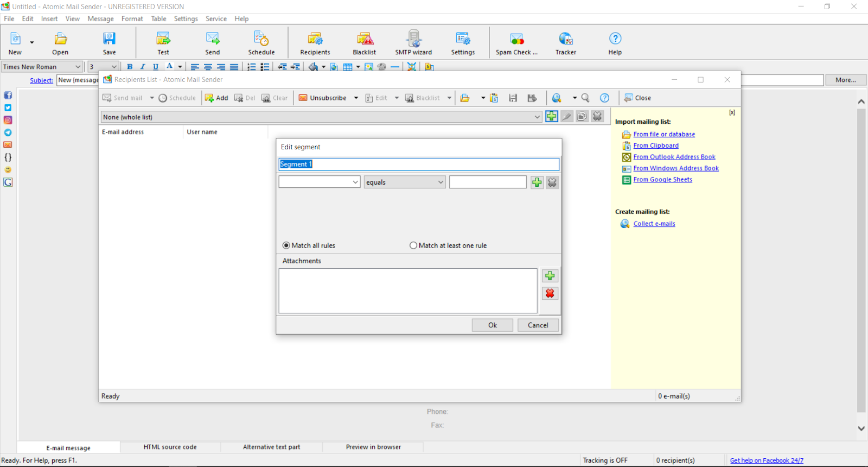This screenshot has height=467, width=868.
Task: Open the equals condition dropdown
Action: (405, 182)
